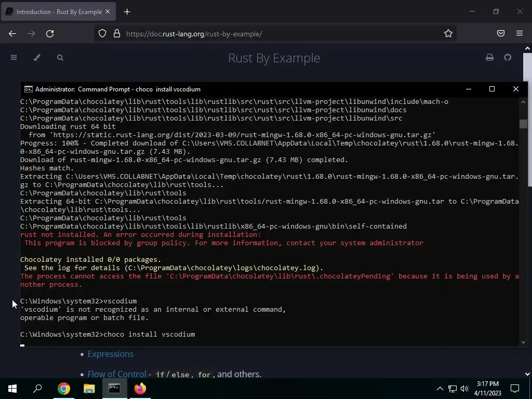The image size is (532, 399).
Task: Open the book search magnifier icon
Action: [x=60, y=57]
